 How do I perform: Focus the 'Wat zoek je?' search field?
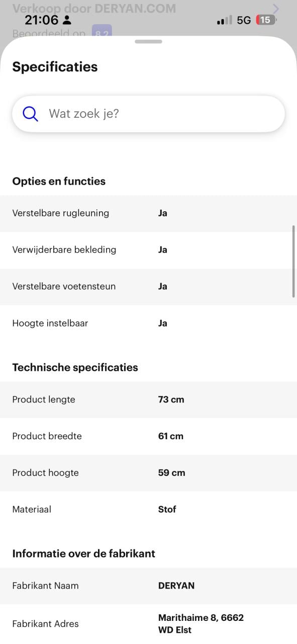coord(148,114)
